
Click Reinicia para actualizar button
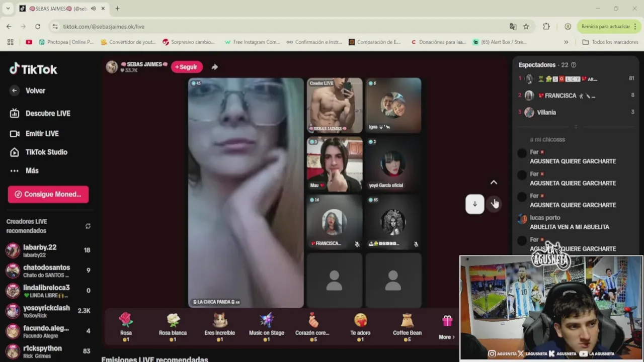[x=605, y=27]
